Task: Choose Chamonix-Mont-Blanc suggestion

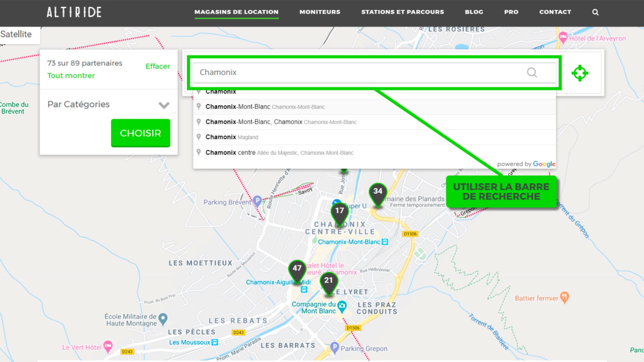Action: tap(374, 107)
